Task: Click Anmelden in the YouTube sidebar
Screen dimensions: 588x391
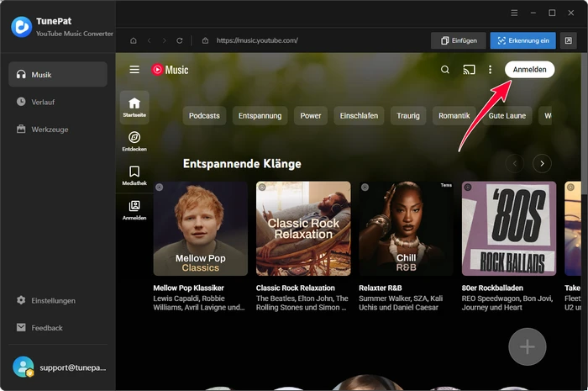Action: point(134,210)
